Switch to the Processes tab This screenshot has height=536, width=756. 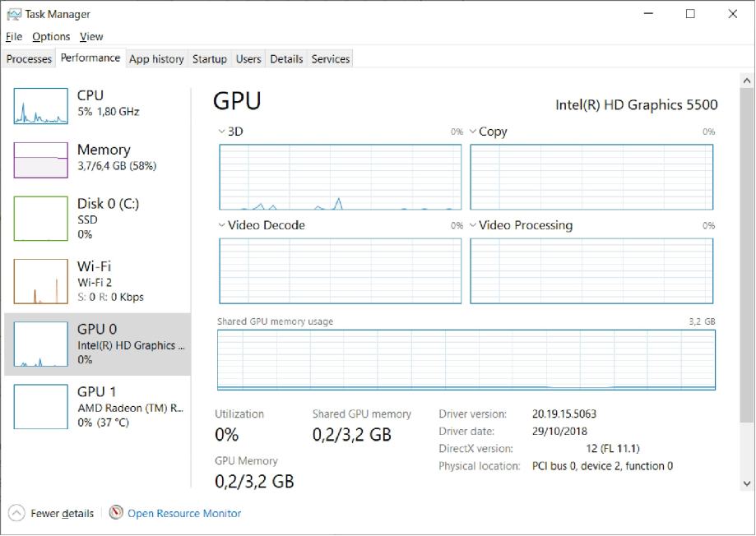pyautogui.click(x=29, y=59)
